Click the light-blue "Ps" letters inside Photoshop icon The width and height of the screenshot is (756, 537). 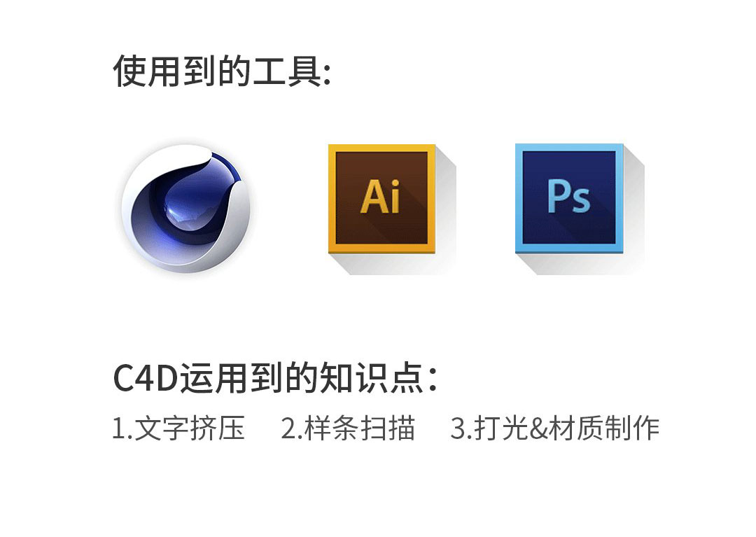[x=569, y=196]
